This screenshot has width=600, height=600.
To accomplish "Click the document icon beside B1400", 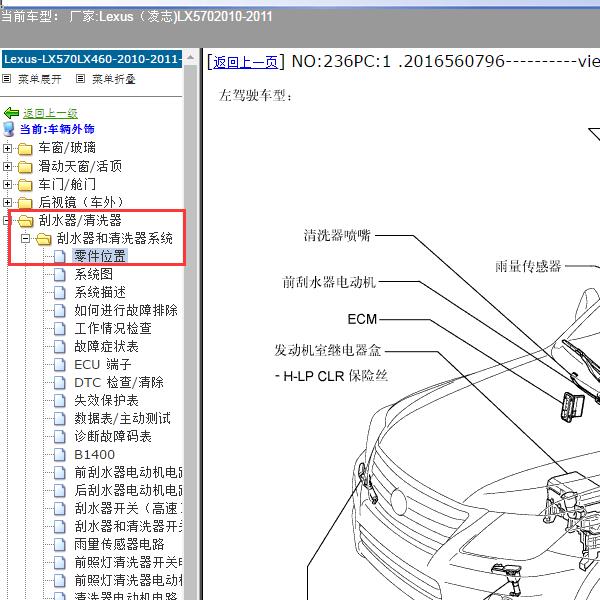I will 60,455.
